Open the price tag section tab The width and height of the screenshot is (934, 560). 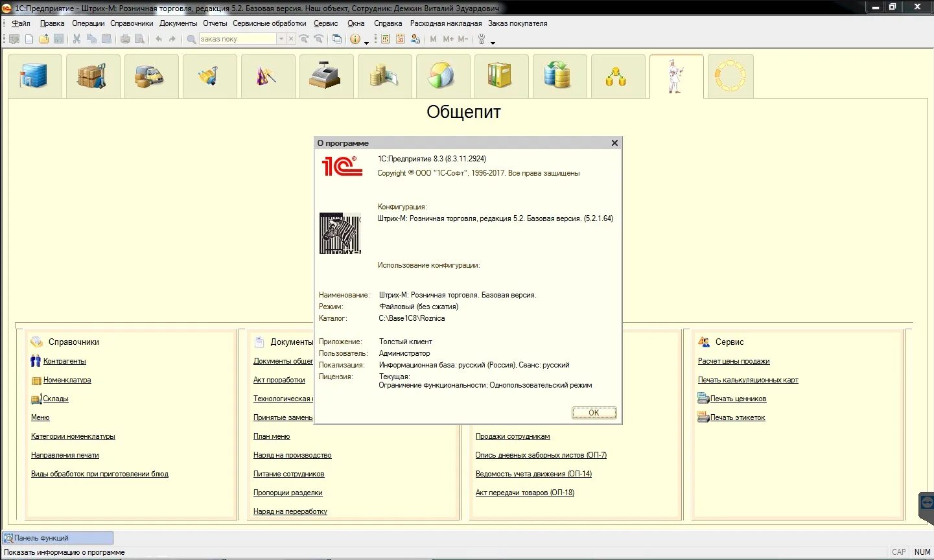[x=210, y=76]
